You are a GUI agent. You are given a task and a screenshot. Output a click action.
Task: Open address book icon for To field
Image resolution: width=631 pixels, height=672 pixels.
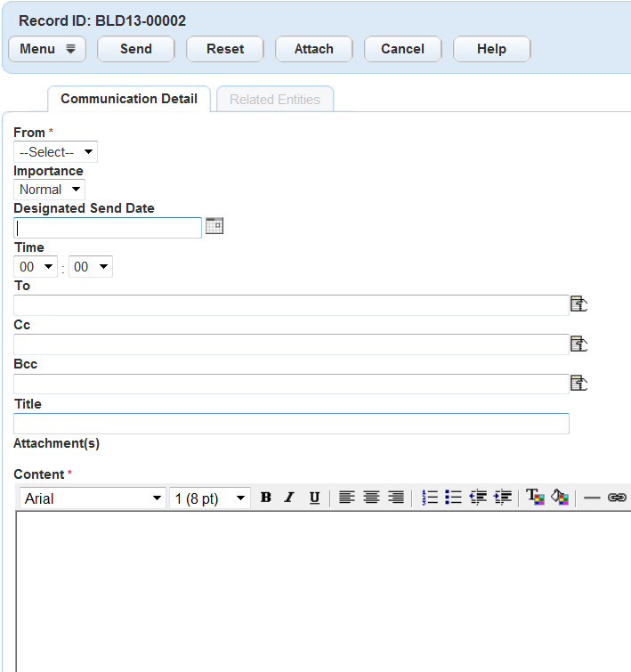(578, 305)
